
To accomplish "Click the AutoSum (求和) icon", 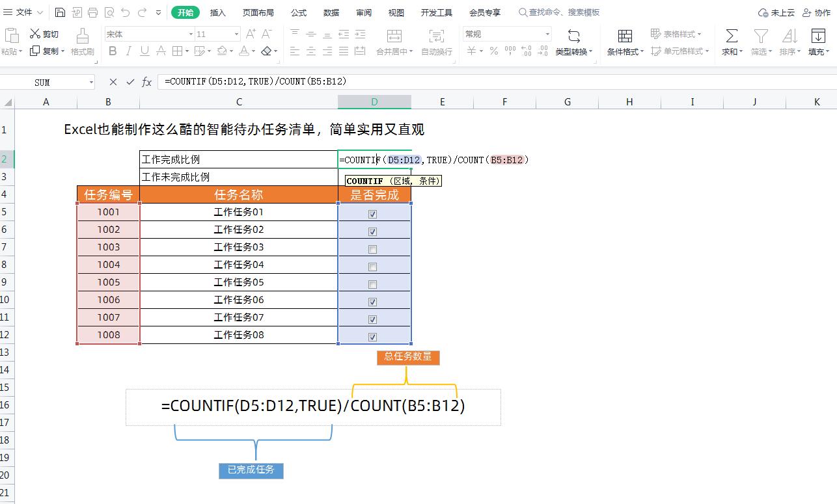I will [730, 36].
